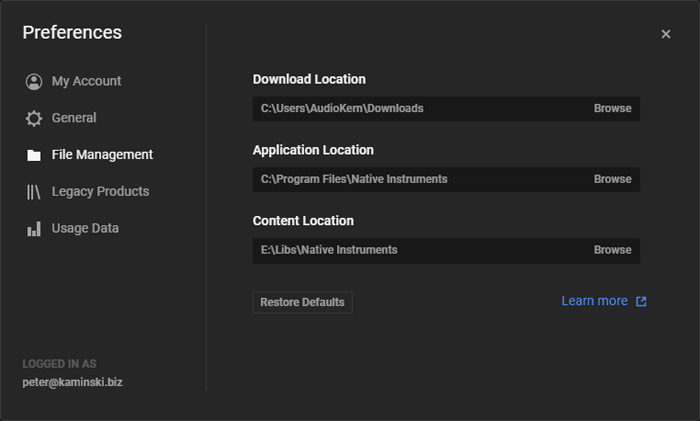Go to Legacy Products section
This screenshot has width=700, height=421.
100,191
